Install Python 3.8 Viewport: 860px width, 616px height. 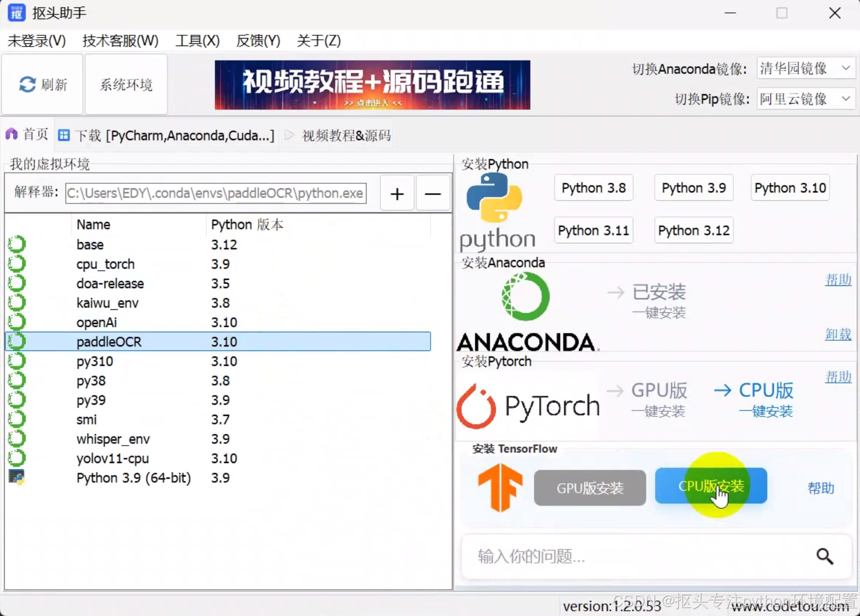594,188
